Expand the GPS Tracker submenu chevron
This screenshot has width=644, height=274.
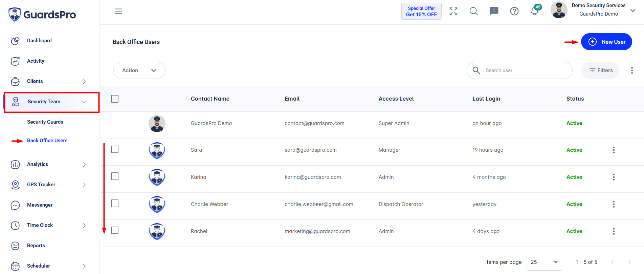[84, 185]
